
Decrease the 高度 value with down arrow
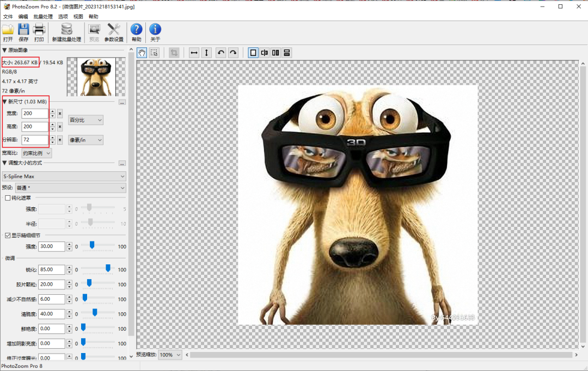52,129
